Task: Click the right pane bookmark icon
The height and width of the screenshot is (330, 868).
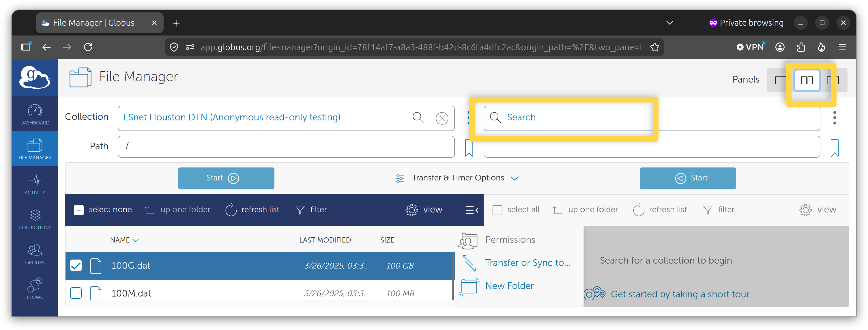Action: tap(834, 148)
